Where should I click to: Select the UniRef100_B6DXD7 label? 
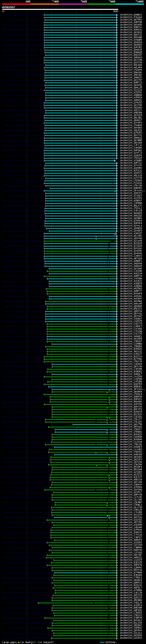[131, 55]
